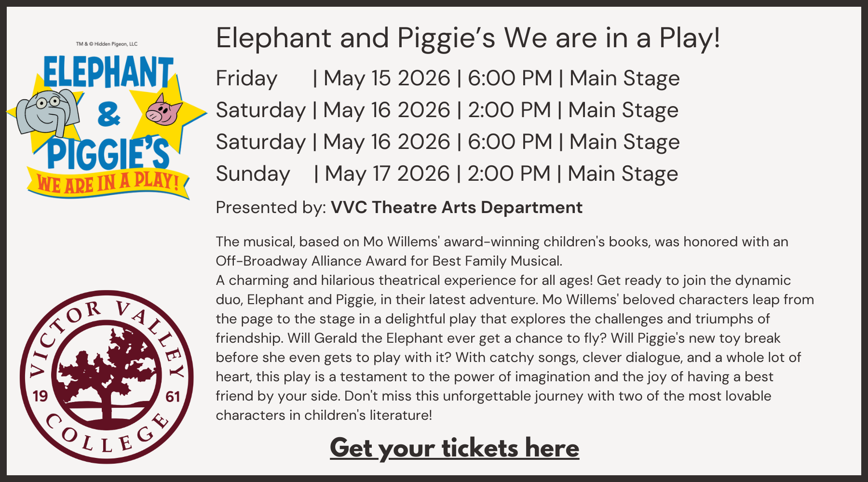Click the VVC Theatre Arts Department text

456,207
